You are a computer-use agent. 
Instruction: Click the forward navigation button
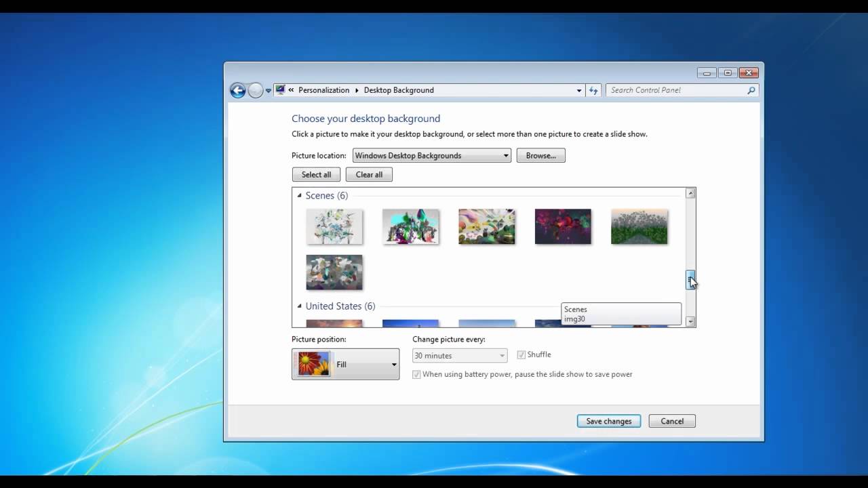click(254, 90)
